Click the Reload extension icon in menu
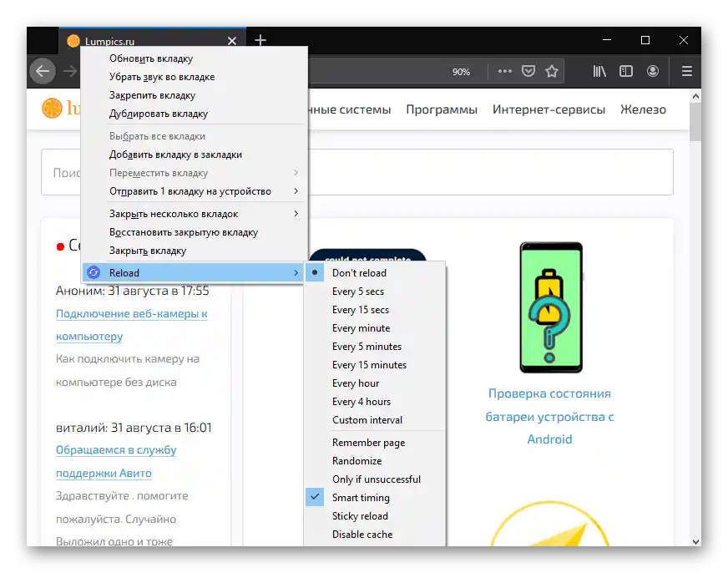 coord(94,272)
